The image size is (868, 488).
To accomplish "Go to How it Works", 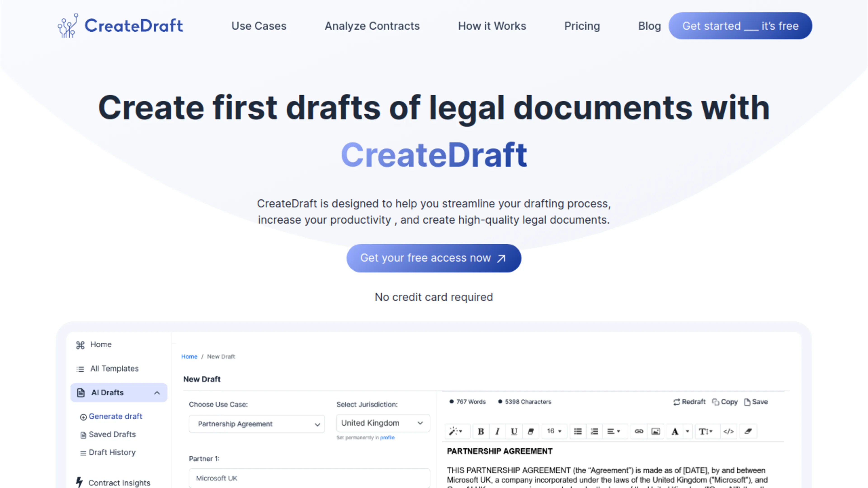I will coord(492,26).
